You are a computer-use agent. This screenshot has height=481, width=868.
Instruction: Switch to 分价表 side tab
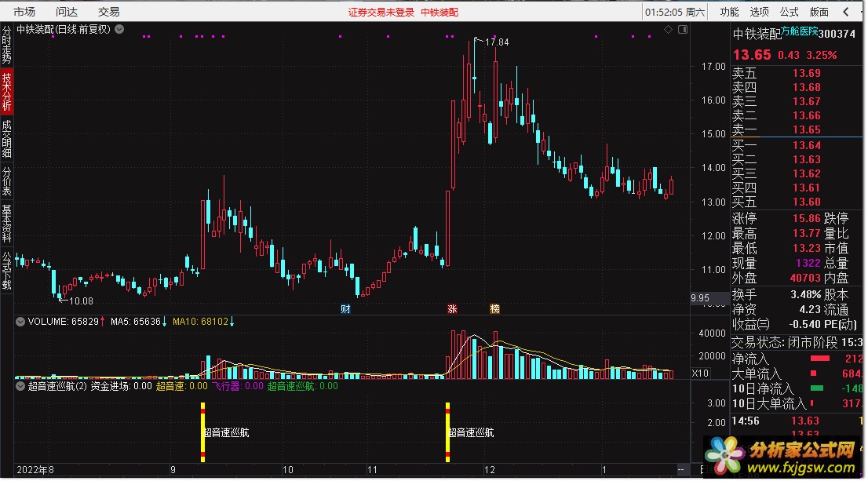[6, 181]
